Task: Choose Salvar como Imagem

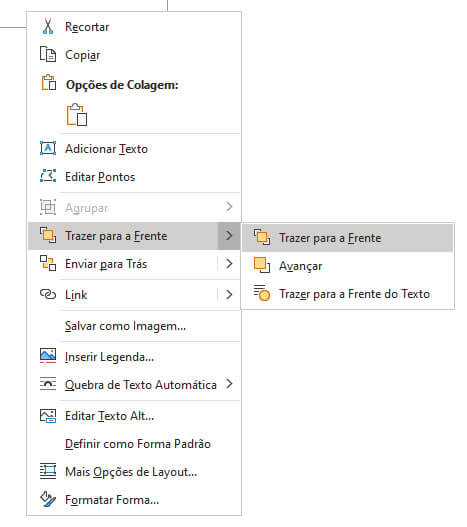Action: 125,326
